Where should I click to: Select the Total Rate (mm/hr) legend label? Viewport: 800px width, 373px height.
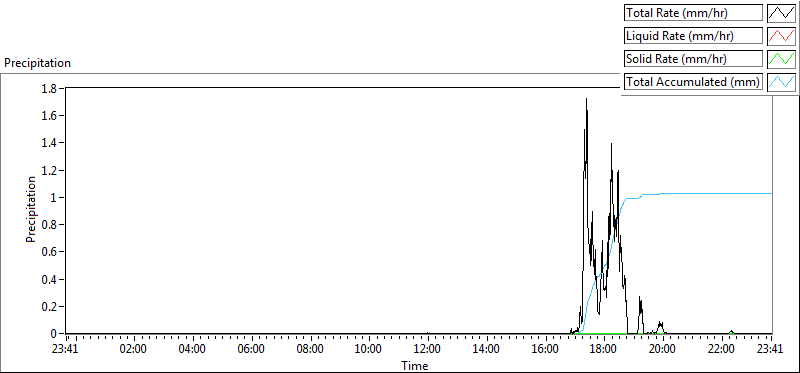click(693, 13)
